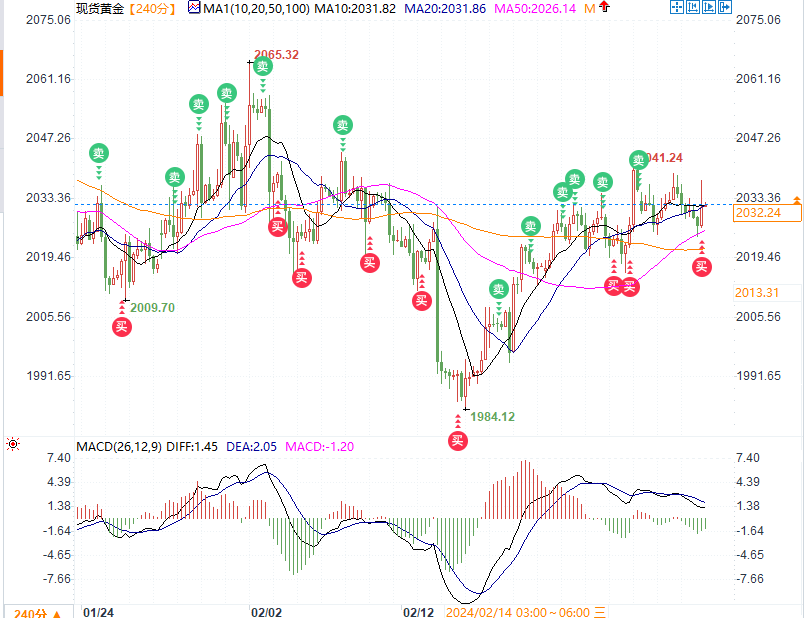804x618 pixels.
Task: Open the 240分 period selector at bottom left
Action: tap(37, 612)
